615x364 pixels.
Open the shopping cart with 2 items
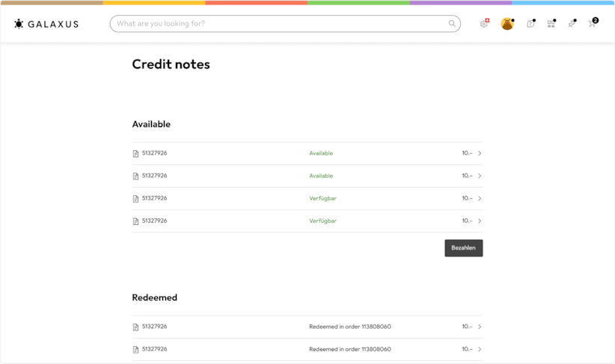593,23
